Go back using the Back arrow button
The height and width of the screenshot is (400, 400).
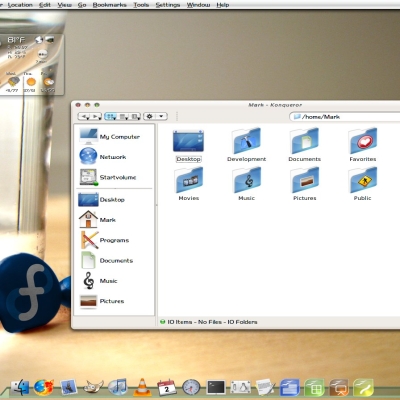(85, 116)
